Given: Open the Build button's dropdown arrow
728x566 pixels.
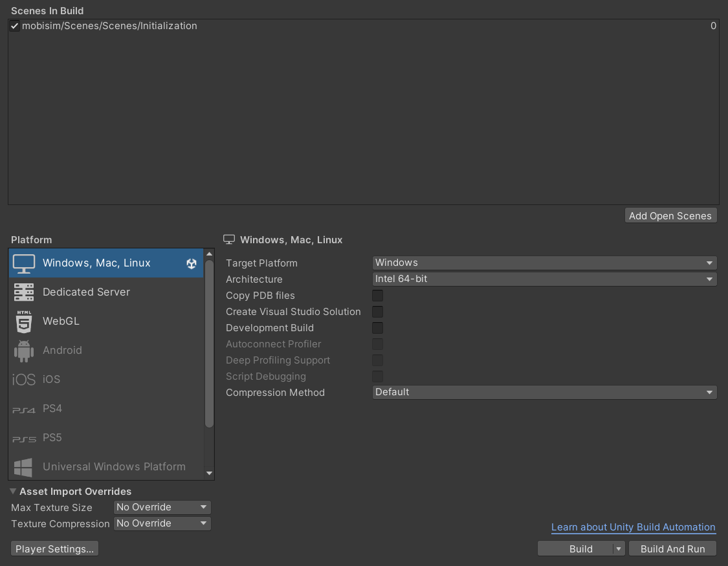Looking at the screenshot, I should [x=619, y=549].
